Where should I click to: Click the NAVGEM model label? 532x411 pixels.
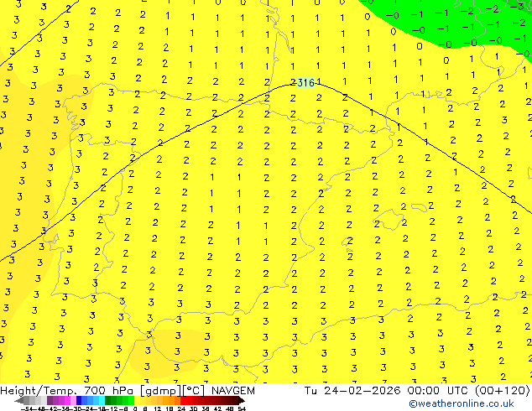(x=233, y=391)
